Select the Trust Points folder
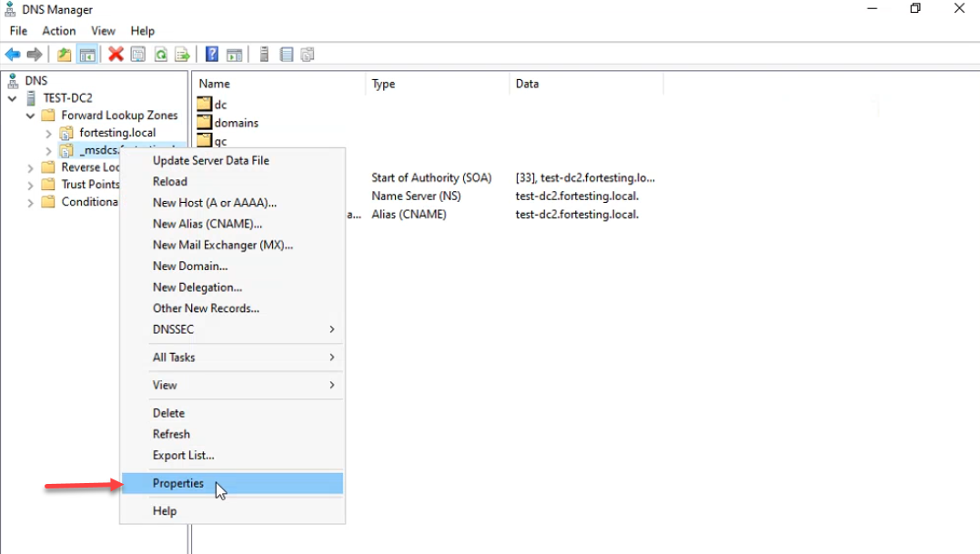This screenshot has height=554, width=980. (x=90, y=185)
